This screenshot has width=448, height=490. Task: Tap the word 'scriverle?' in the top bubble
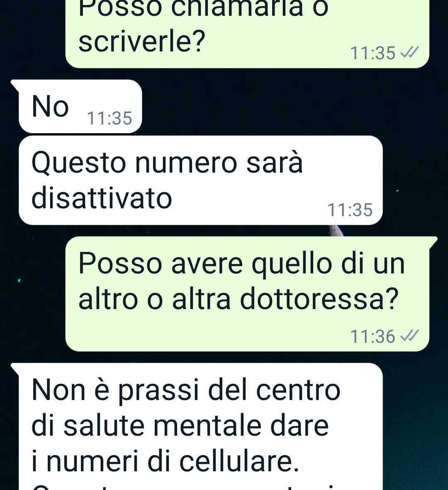pos(142,41)
